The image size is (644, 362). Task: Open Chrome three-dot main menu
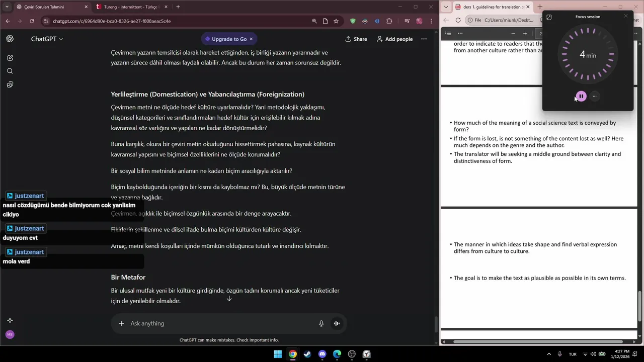432,21
